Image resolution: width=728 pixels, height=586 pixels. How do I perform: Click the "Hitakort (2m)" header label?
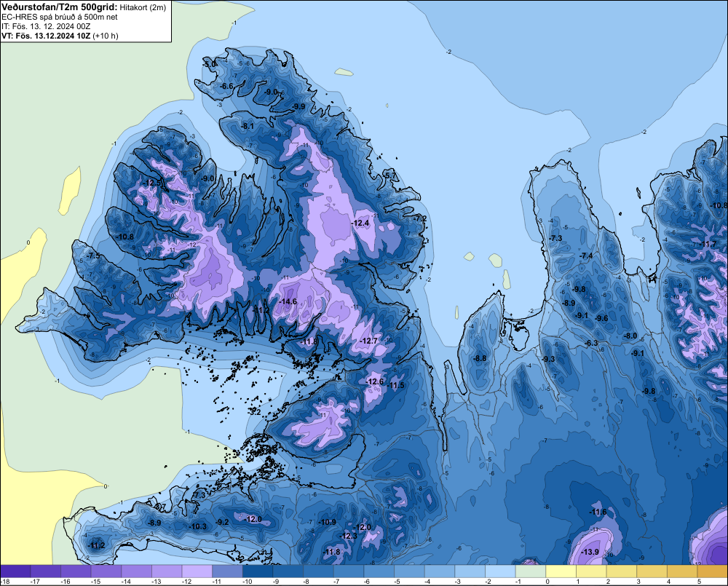point(143,7)
